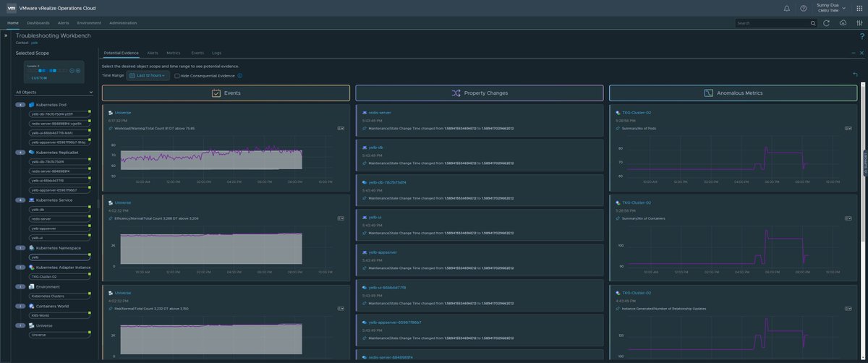Viewport: 868px width, 363px height.
Task: Click the undo arrow above Anomalous Metrics
Action: click(x=856, y=74)
